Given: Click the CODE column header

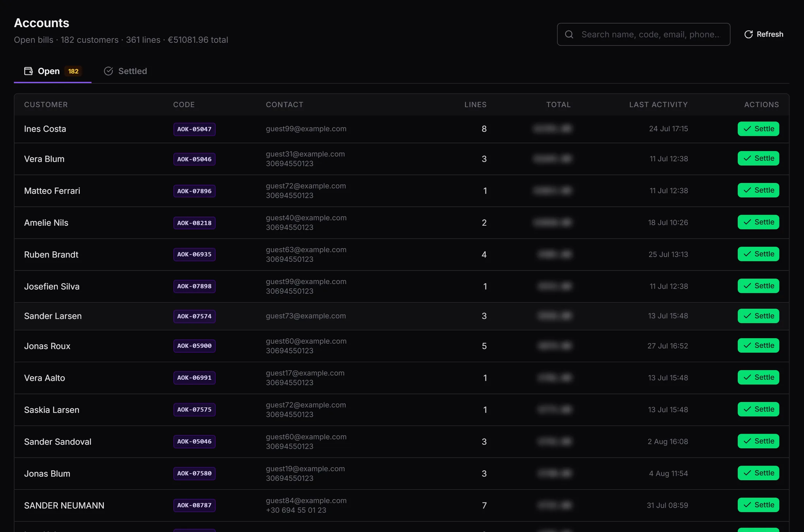Looking at the screenshot, I should (184, 104).
